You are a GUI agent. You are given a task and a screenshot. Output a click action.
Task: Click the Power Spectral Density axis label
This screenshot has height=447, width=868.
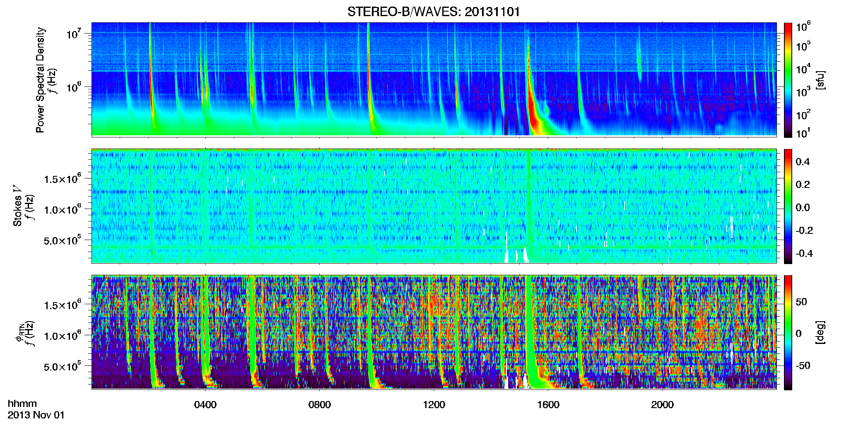pyautogui.click(x=40, y=80)
